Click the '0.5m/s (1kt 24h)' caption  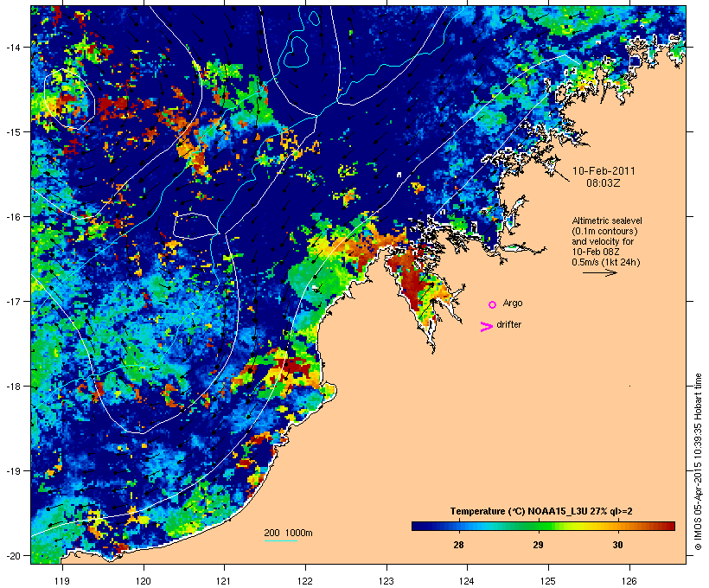pos(606,262)
